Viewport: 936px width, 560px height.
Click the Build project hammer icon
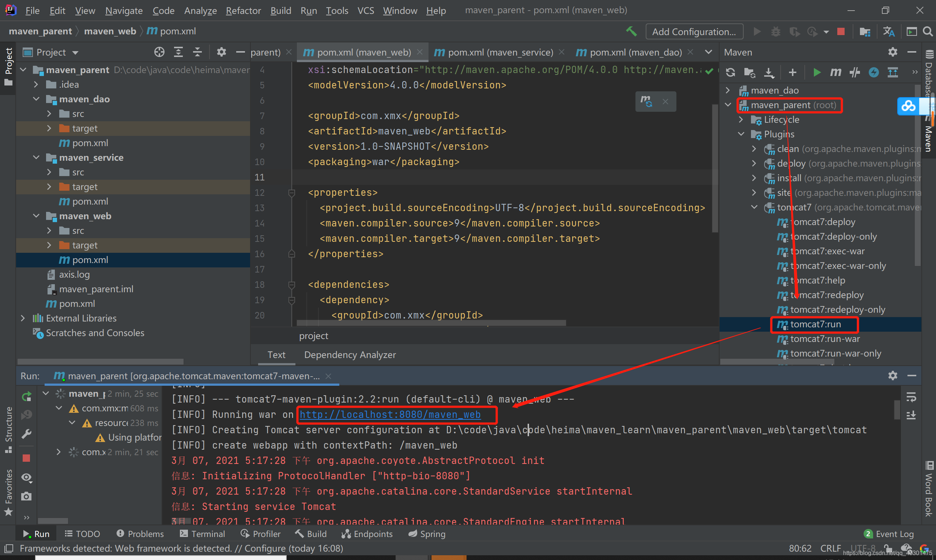click(x=631, y=31)
